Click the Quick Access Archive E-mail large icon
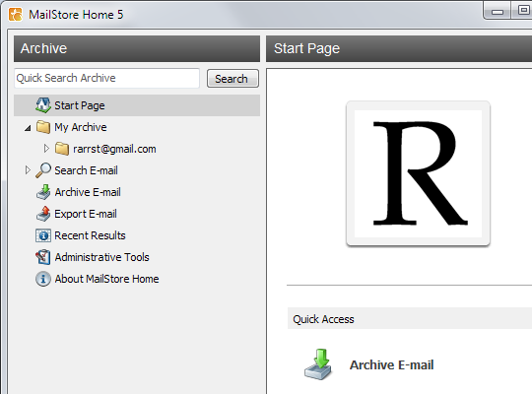The height and width of the screenshot is (394, 532). pyautogui.click(x=318, y=364)
